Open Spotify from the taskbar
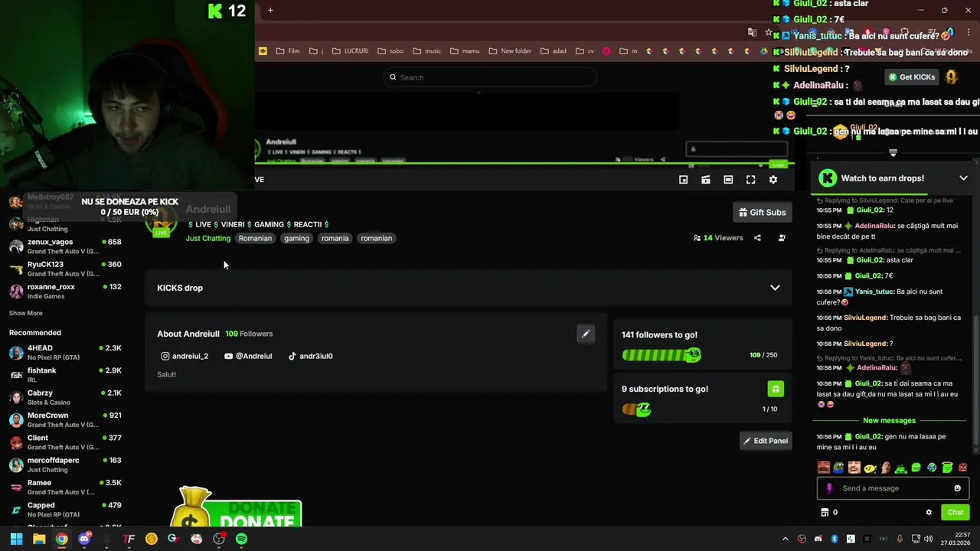The image size is (980, 551). pyautogui.click(x=241, y=539)
